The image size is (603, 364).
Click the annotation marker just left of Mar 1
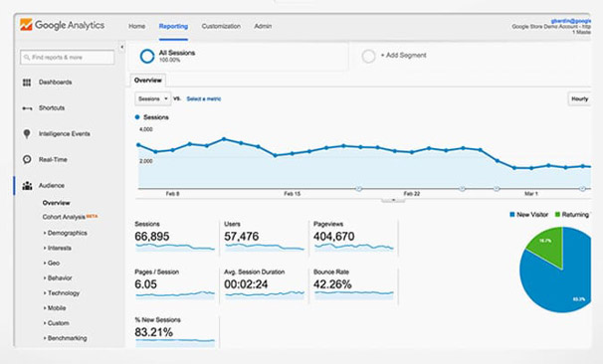click(497, 189)
